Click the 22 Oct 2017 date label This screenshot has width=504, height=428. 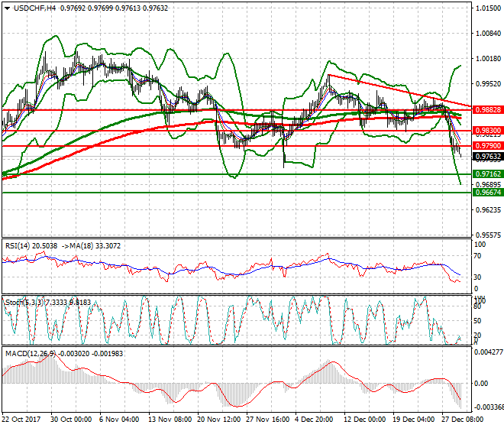coord(21,420)
